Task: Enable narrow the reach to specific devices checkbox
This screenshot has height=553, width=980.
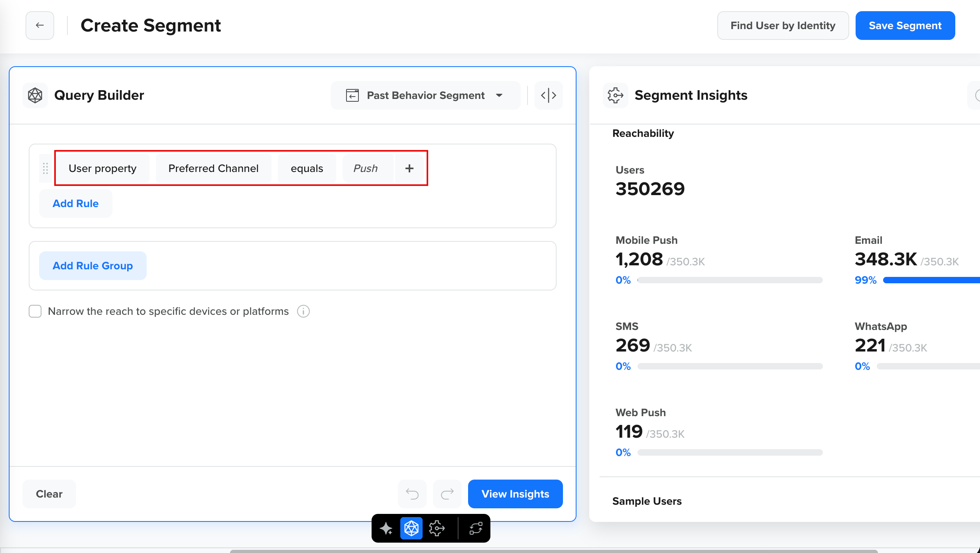Action: [x=35, y=311]
